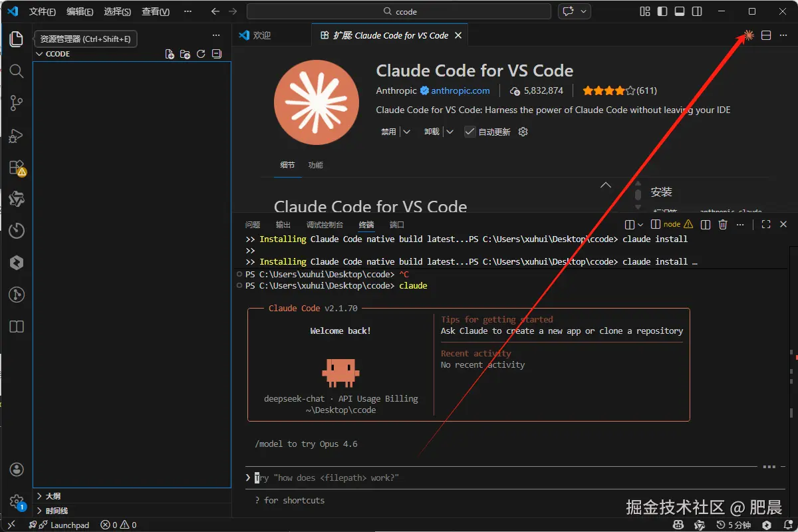Click the split editor icon in the editor title bar
Screen dimensions: 798x532
[766, 35]
